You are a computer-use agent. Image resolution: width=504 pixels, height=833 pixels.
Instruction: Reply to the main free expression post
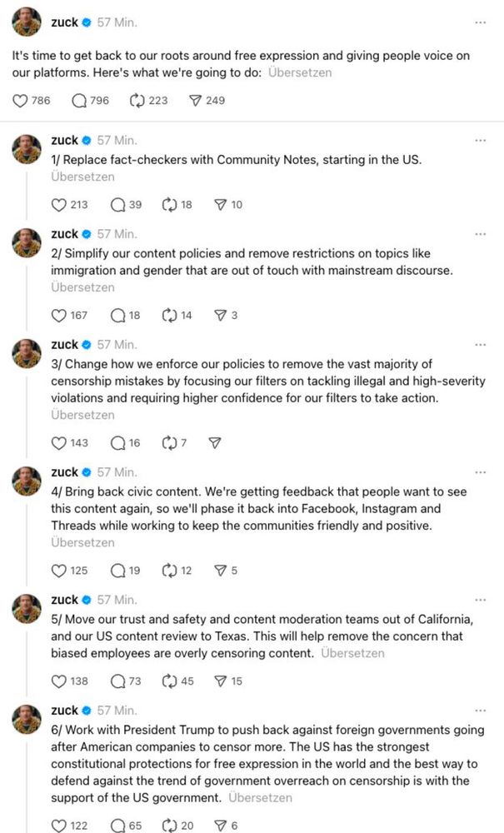(79, 101)
